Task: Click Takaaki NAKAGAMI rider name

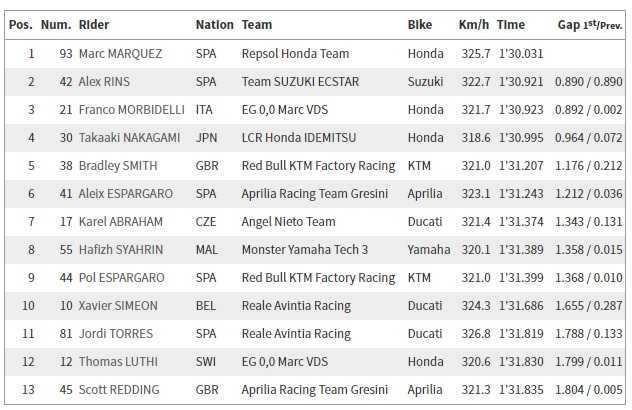Action: (129, 138)
